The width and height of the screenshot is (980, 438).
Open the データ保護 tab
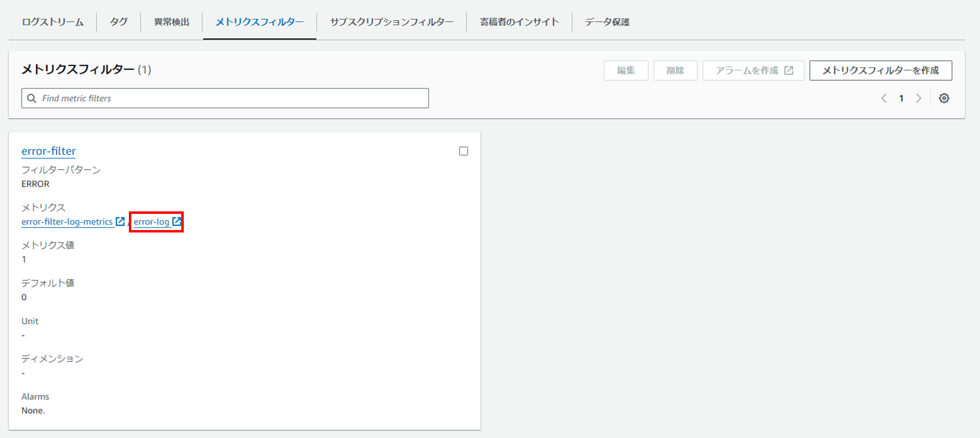(608, 22)
